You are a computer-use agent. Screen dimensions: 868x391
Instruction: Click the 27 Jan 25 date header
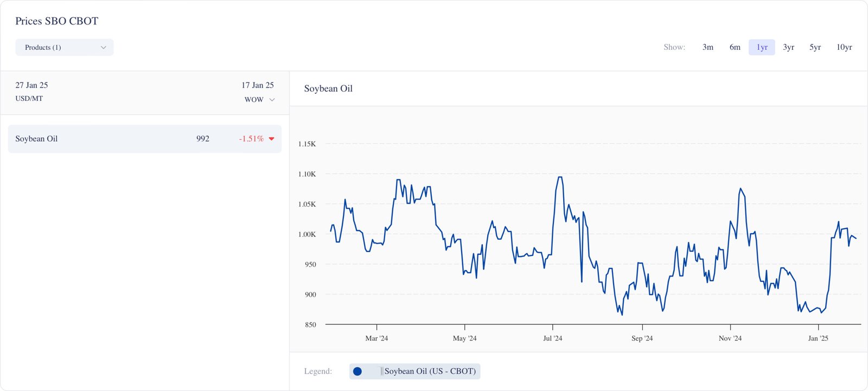[x=31, y=85]
